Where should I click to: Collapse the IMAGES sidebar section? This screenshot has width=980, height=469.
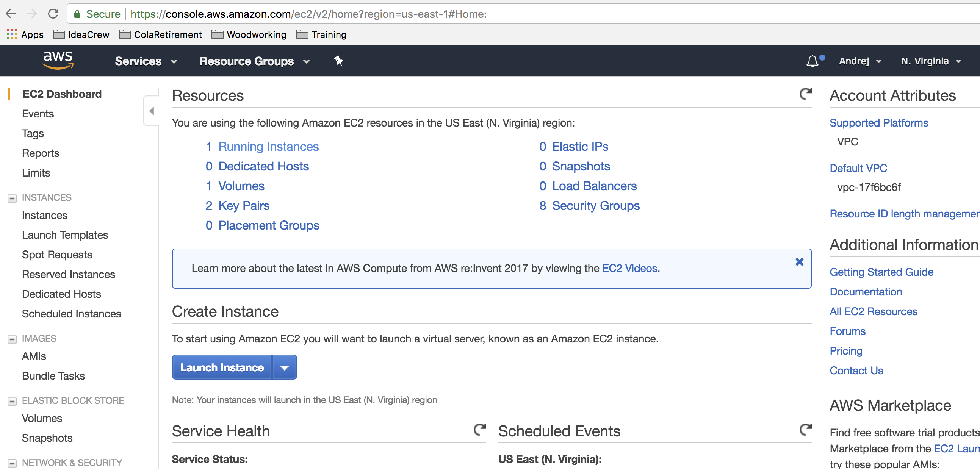coord(12,339)
